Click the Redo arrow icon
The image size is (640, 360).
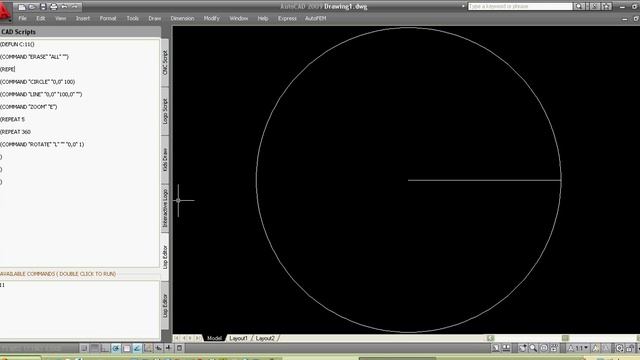click(75, 7)
